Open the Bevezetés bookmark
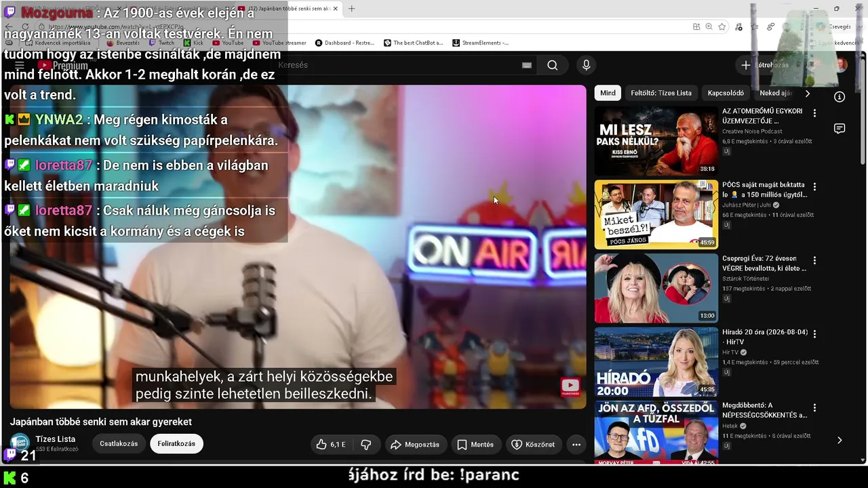Image resolution: width=868 pixels, height=488 pixels. pyautogui.click(x=123, y=43)
